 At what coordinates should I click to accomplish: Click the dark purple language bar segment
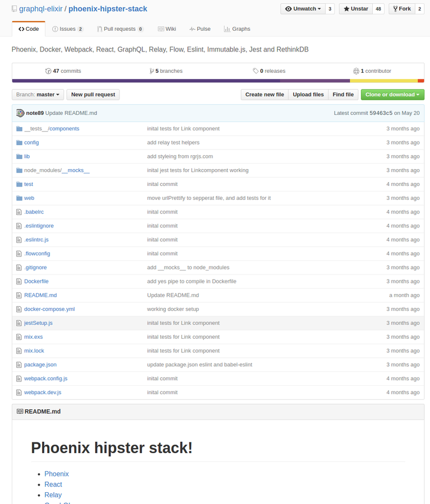pos(146,81)
